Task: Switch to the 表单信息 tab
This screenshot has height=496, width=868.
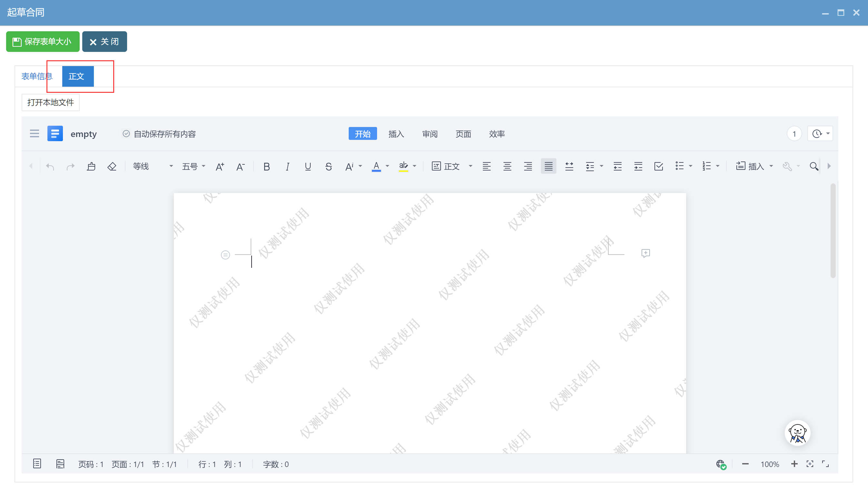Action: pos(37,76)
